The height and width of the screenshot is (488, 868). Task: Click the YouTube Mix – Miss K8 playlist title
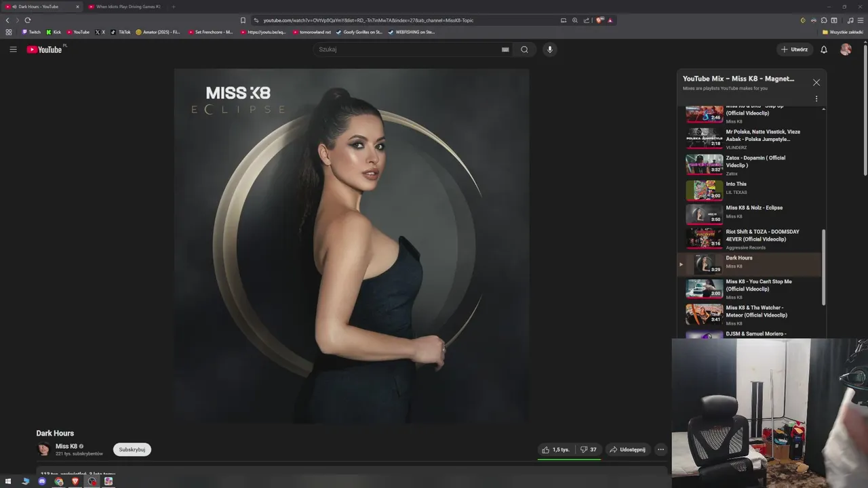click(x=738, y=79)
